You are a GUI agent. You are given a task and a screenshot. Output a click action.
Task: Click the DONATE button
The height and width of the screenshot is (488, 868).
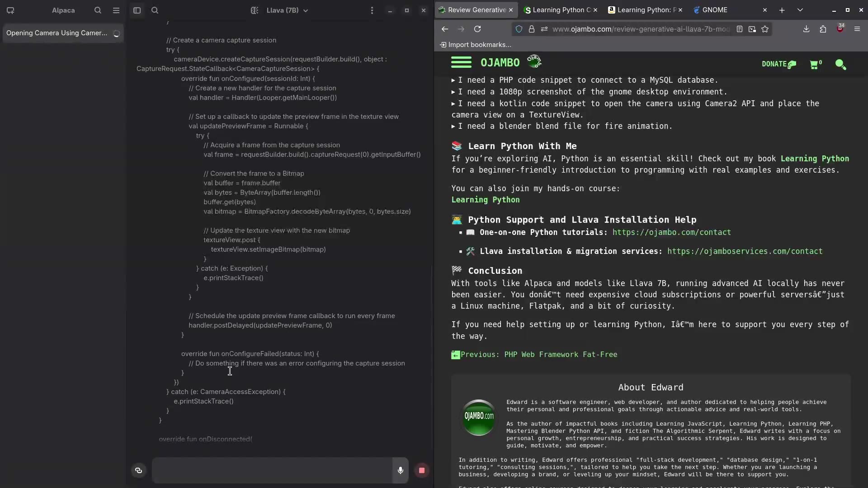click(x=777, y=64)
